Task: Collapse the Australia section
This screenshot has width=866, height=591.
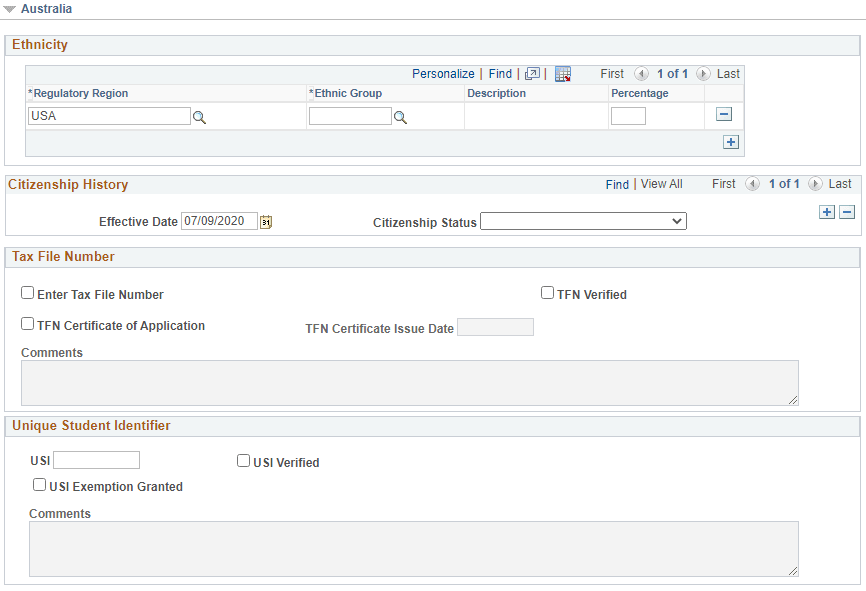Action: [x=9, y=9]
